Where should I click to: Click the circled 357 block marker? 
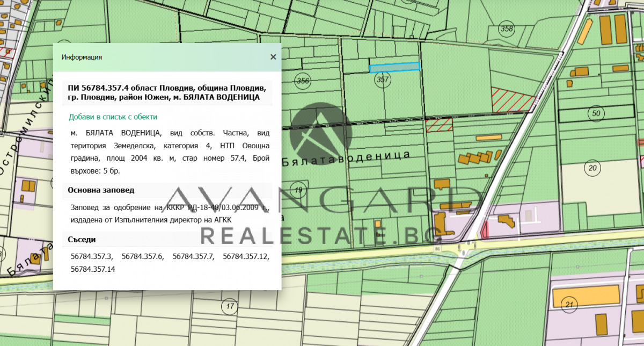pos(382,80)
